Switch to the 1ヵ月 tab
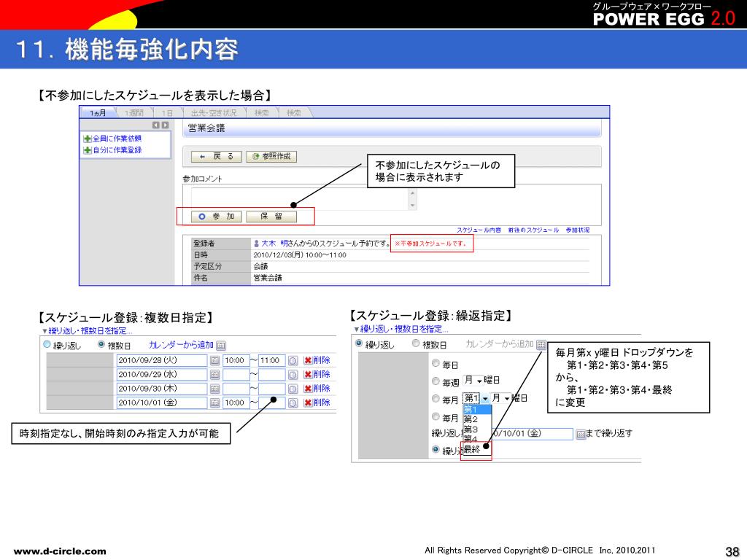747x560 pixels. [98, 113]
